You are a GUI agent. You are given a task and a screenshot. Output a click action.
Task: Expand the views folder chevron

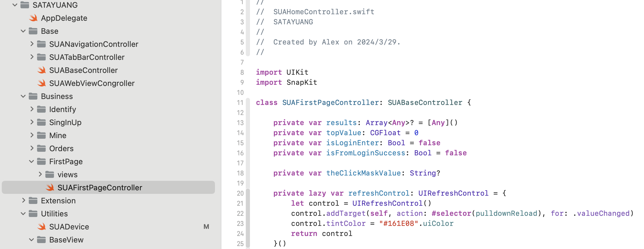pos(40,175)
